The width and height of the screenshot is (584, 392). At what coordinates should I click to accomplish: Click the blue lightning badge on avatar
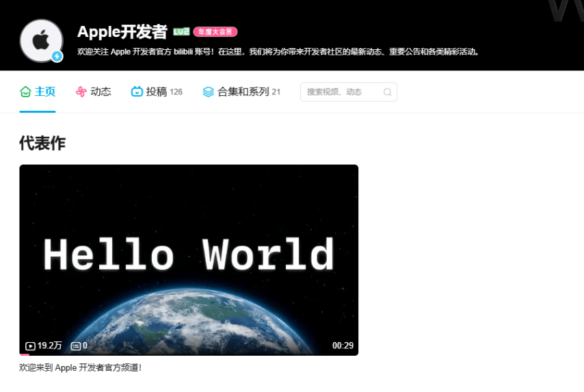click(x=57, y=57)
